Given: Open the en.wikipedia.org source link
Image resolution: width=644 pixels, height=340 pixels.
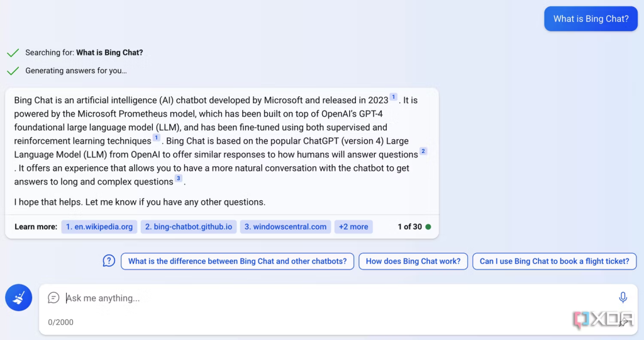Looking at the screenshot, I should (x=99, y=227).
